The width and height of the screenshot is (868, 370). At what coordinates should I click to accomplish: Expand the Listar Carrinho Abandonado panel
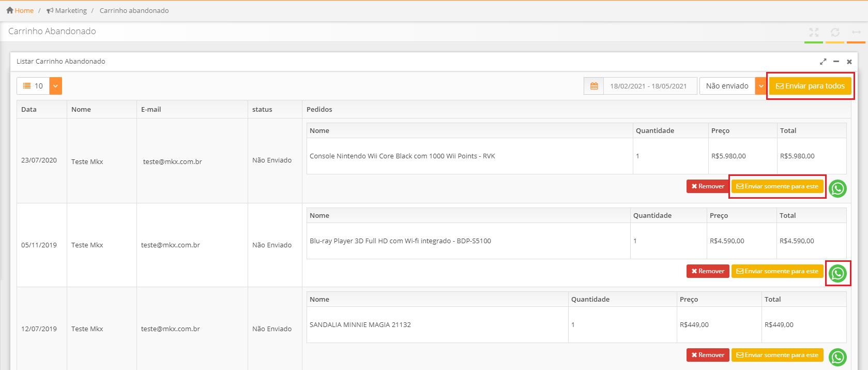823,62
